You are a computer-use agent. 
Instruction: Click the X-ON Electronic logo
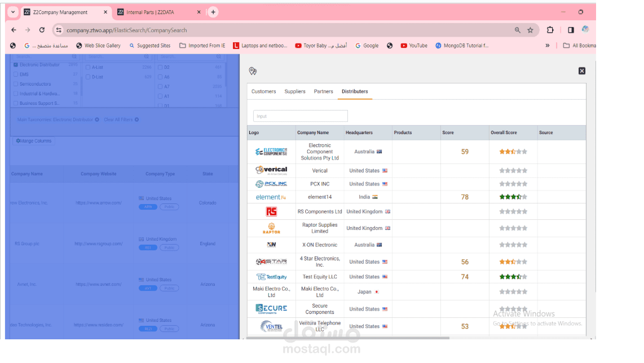coord(271,245)
